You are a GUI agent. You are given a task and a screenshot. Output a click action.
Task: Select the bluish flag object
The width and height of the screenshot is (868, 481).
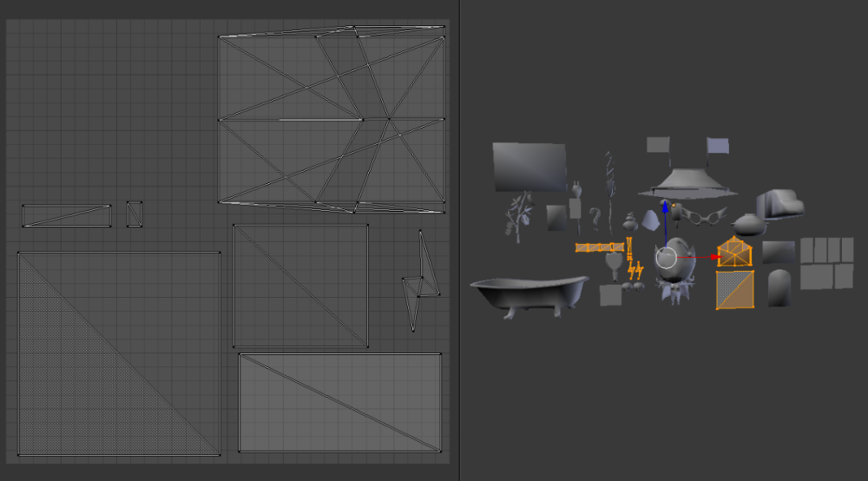point(718,146)
